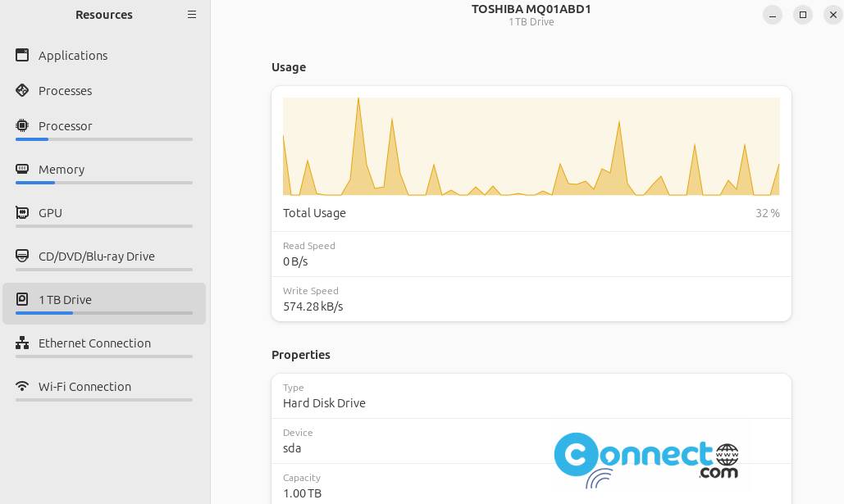844x504 pixels.
Task: Click the Processes diamond icon
Action: pyautogui.click(x=22, y=90)
